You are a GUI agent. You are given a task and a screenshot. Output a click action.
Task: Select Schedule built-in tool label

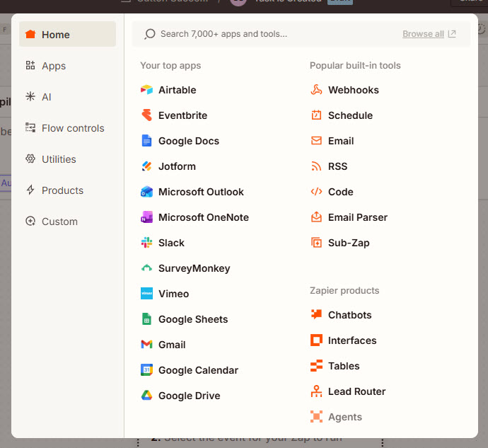click(350, 115)
